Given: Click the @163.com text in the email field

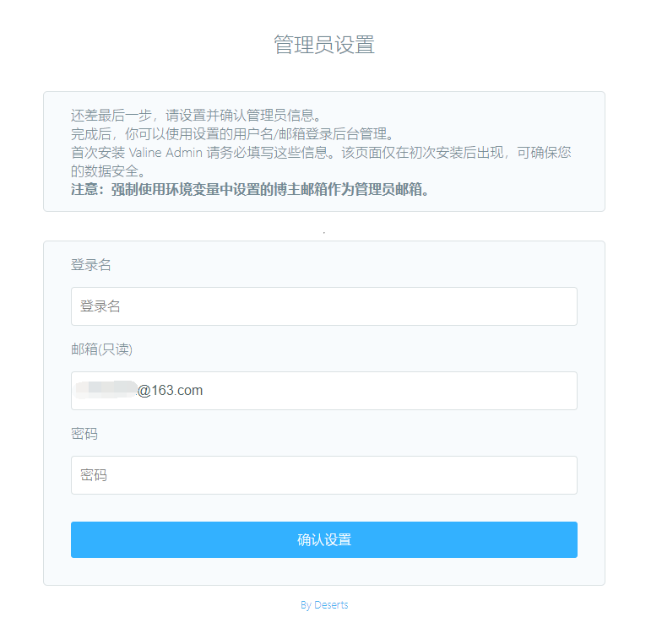Looking at the screenshot, I should pyautogui.click(x=171, y=391).
